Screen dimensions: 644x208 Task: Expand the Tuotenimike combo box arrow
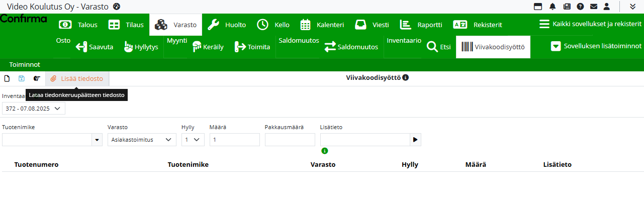[97, 140]
